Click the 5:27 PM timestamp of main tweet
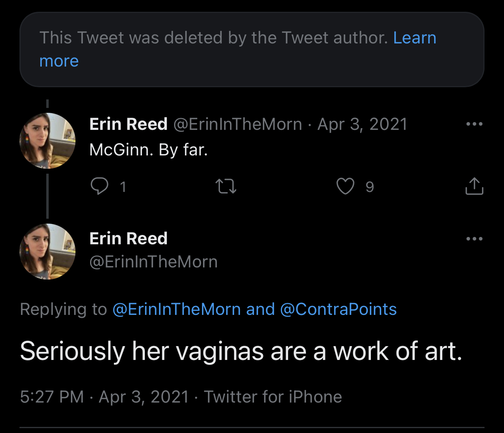504x433 pixels. (x=52, y=397)
